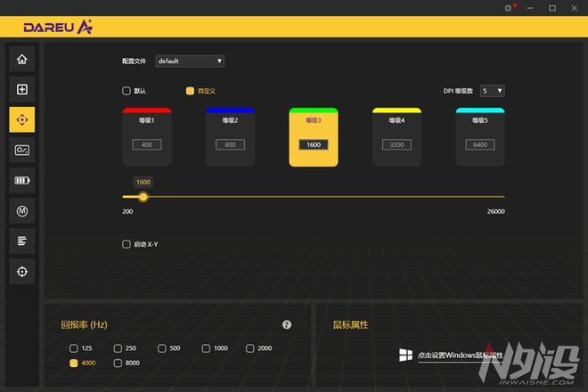Click the polling rate help icon
Screen dimensions: 588x392
pyautogui.click(x=287, y=325)
